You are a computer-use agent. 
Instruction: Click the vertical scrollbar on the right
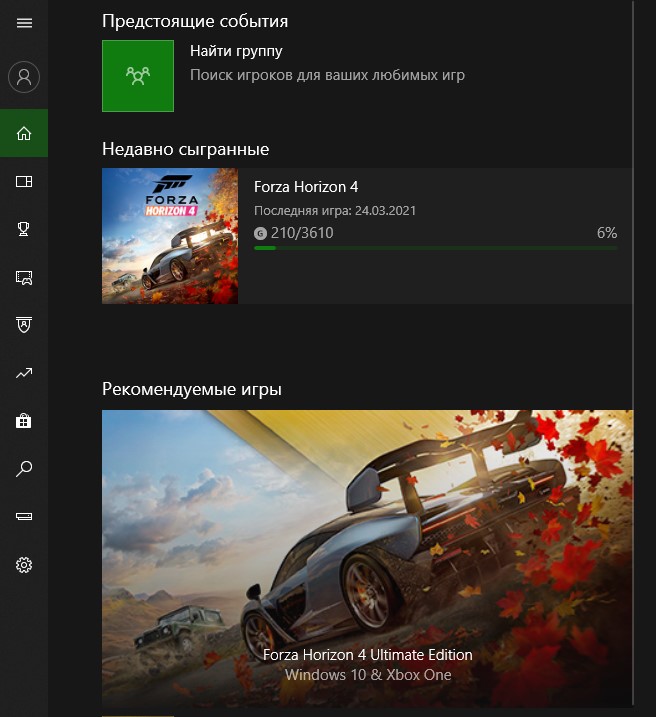pos(634,352)
